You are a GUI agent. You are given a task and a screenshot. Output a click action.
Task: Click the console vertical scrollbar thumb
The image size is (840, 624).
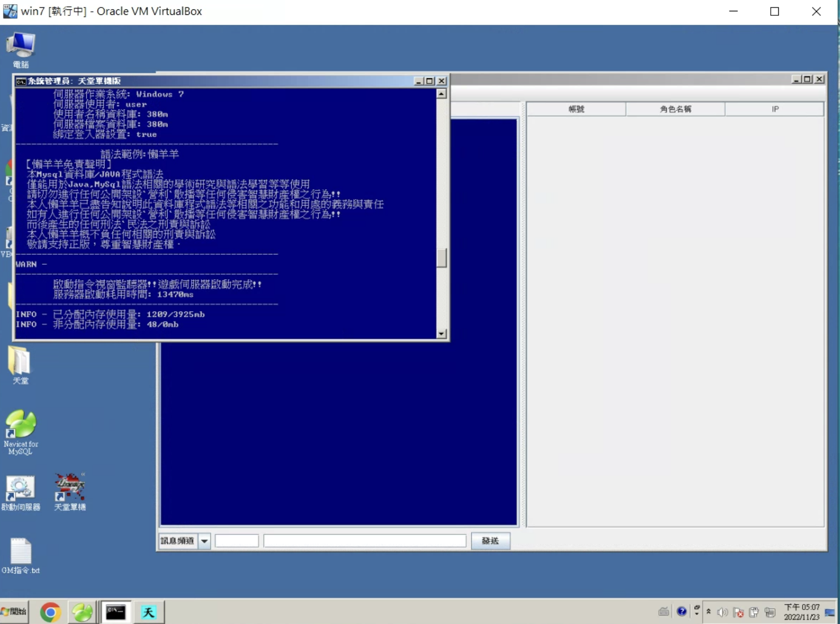(442, 258)
